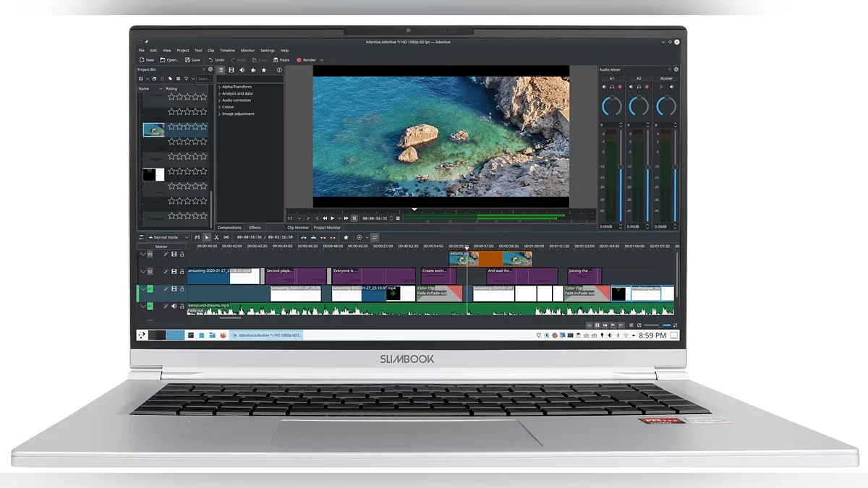Expand the Analysis and data category
Image resolution: width=868 pixels, height=488 pixels.
tap(219, 93)
